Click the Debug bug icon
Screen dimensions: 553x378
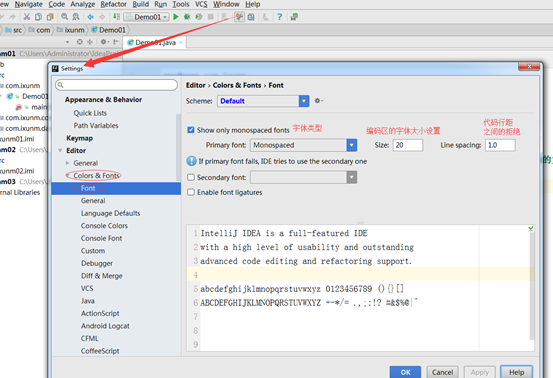click(x=187, y=17)
